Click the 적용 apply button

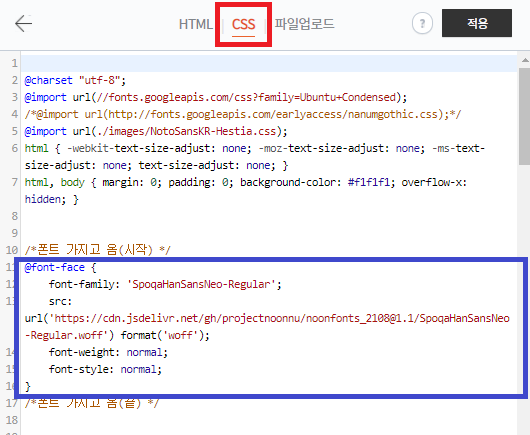pos(477,23)
